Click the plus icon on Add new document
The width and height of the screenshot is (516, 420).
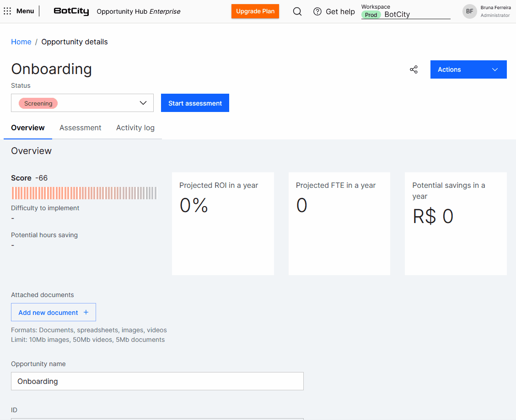(x=86, y=313)
